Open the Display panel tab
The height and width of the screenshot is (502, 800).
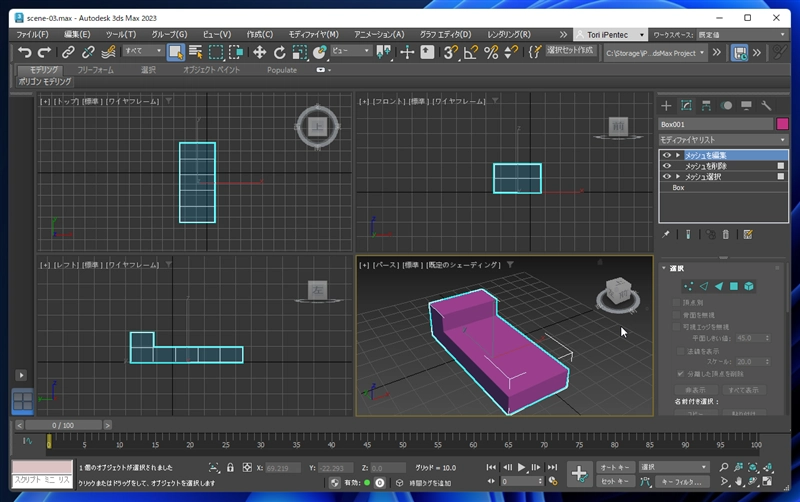[746, 106]
